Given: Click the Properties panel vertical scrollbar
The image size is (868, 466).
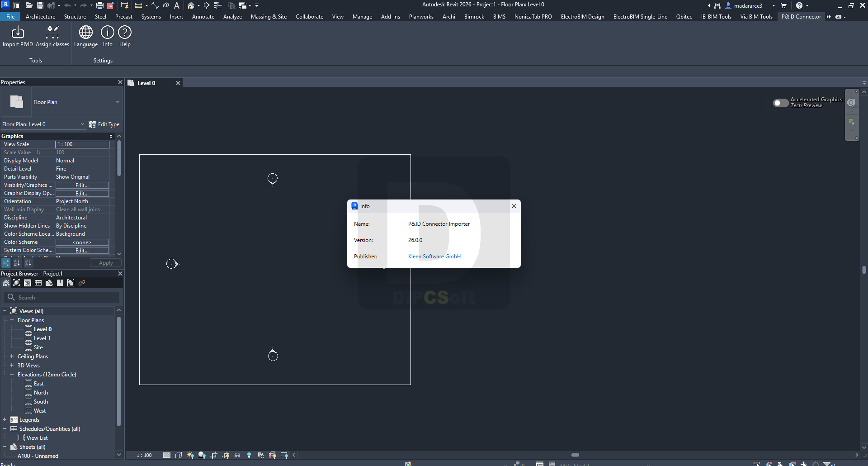Looking at the screenshot, I should 119,158.
